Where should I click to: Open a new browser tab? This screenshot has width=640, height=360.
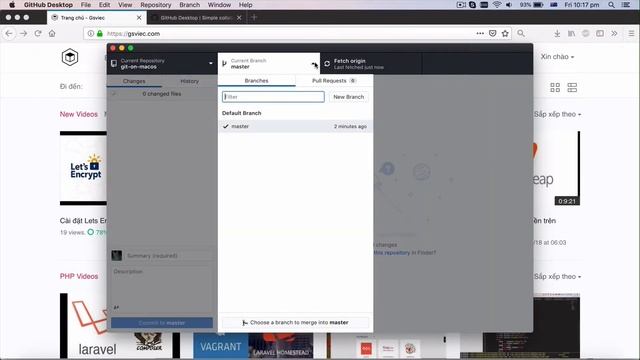click(254, 17)
